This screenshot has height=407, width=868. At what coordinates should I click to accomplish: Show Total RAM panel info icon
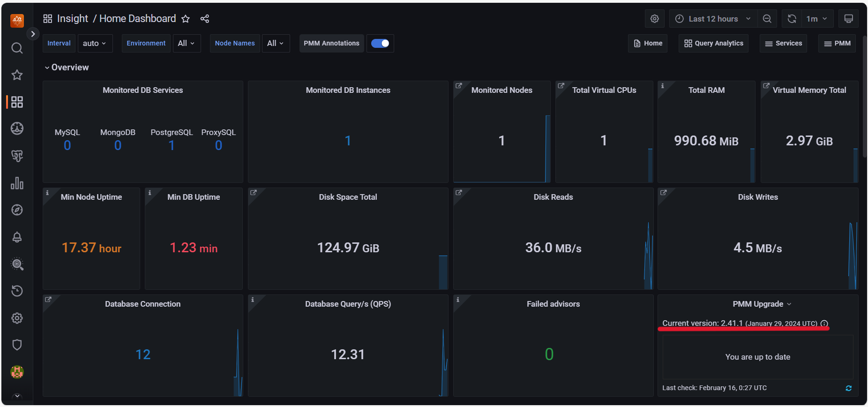coord(662,86)
